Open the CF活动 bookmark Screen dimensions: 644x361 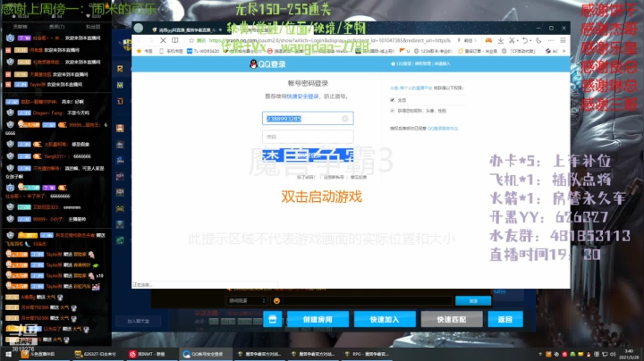[x=519, y=51]
